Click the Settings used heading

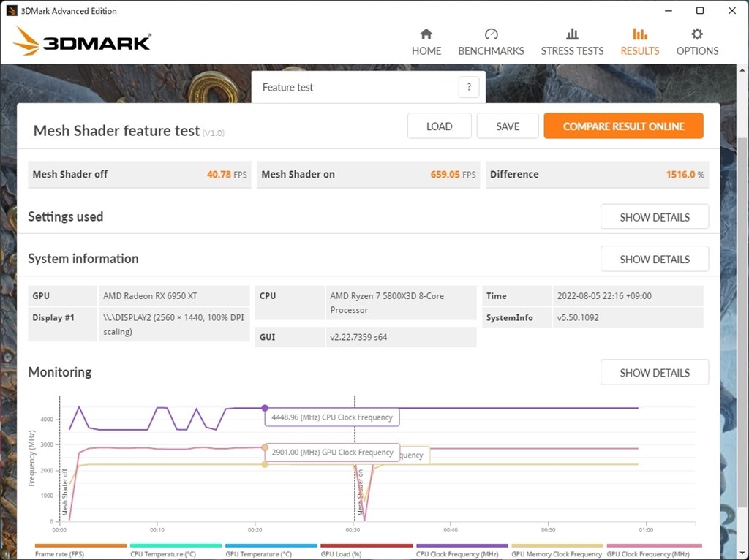coord(65,216)
